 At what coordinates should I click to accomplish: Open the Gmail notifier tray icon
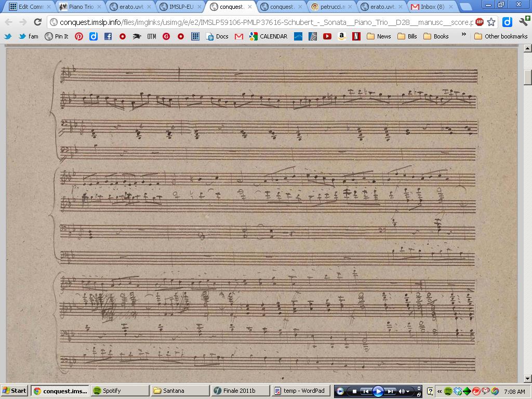pyautogui.click(x=486, y=391)
